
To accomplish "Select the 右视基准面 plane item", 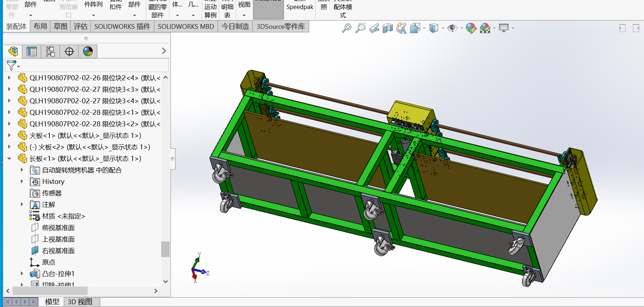I will click(58, 250).
